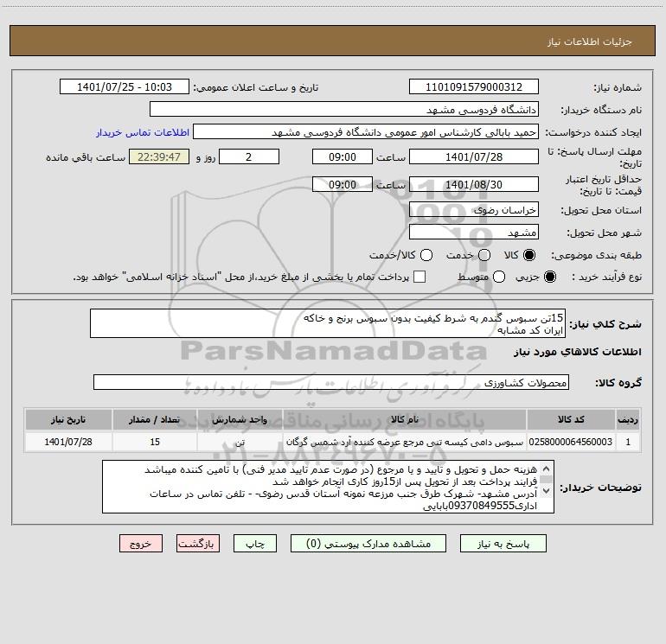Click the general description text box
Viewport: 666px width, 644px height.
point(328,323)
